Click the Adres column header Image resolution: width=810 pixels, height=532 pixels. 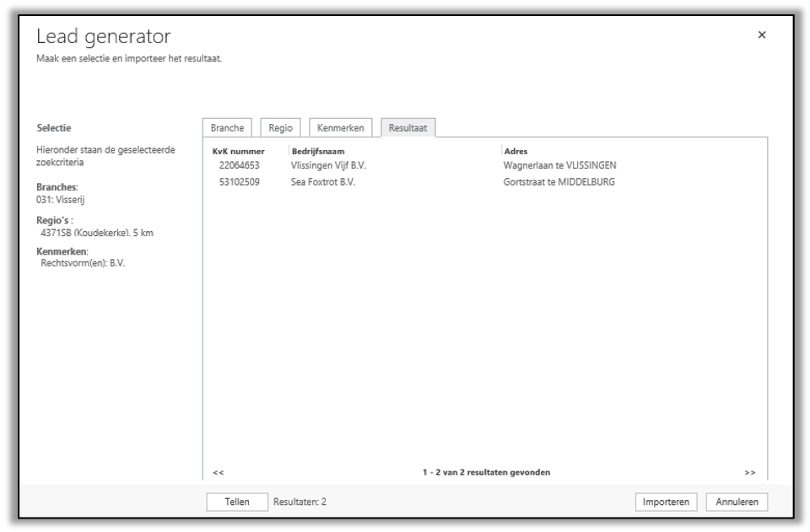516,152
